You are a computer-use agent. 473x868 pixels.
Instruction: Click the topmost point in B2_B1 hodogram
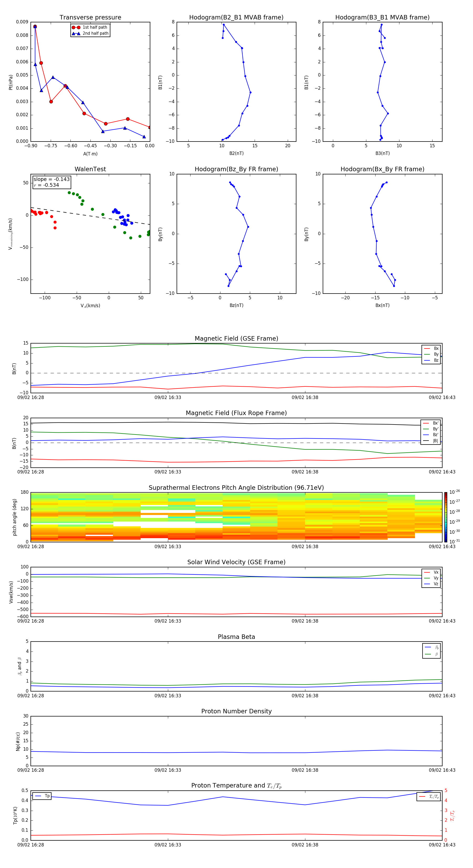(x=224, y=25)
